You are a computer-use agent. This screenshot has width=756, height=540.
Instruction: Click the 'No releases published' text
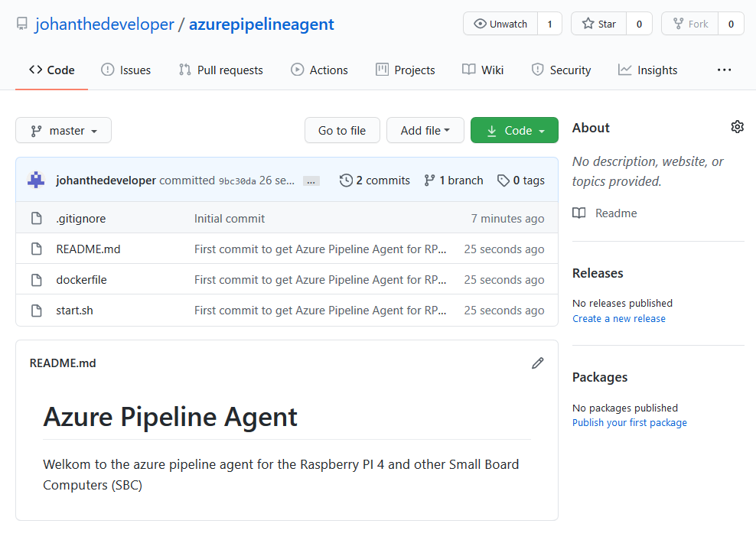tap(622, 303)
